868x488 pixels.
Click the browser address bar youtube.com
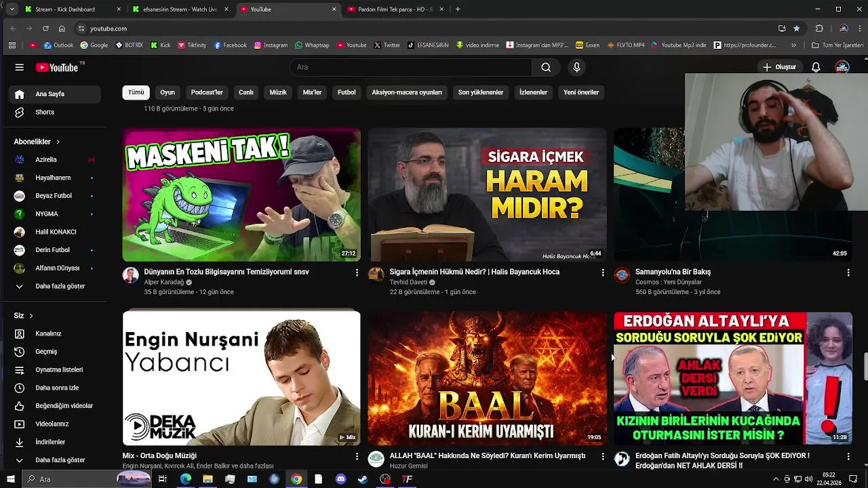(108, 28)
